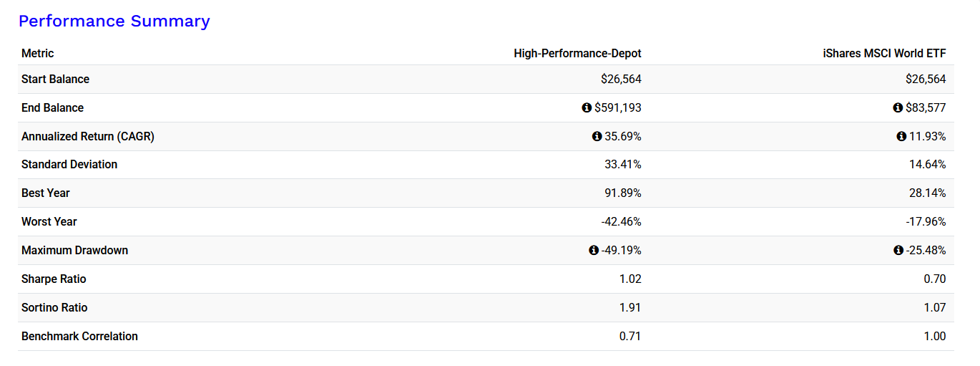
Task: Select the High-Performance-Depot column header
Action: tap(577, 54)
